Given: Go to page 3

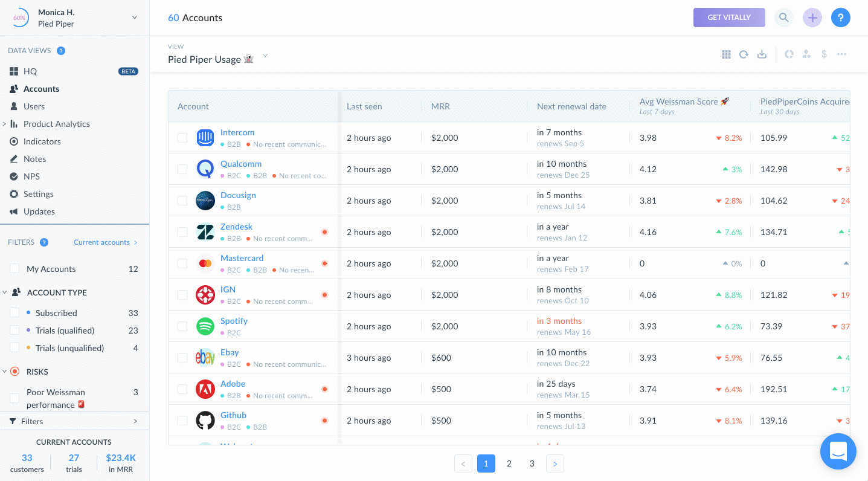Looking at the screenshot, I should 532,463.
